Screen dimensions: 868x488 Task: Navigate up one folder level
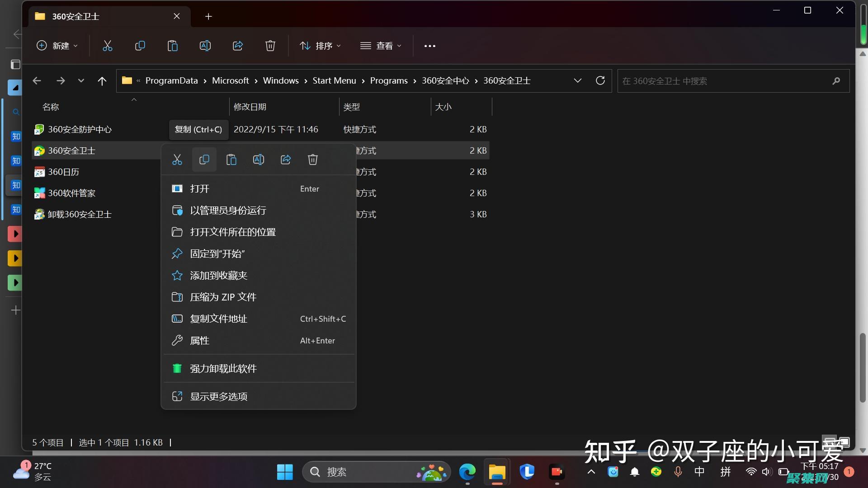[102, 81]
